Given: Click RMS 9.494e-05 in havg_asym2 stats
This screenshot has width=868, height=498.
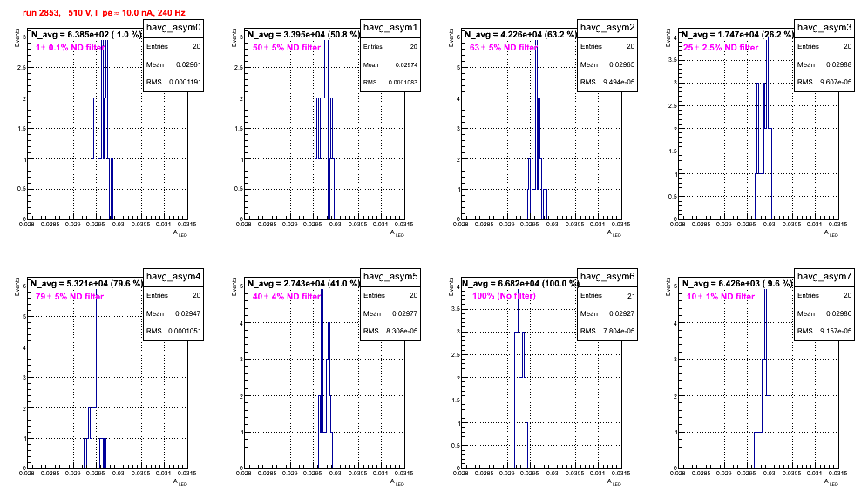Looking at the screenshot, I should click(607, 82).
